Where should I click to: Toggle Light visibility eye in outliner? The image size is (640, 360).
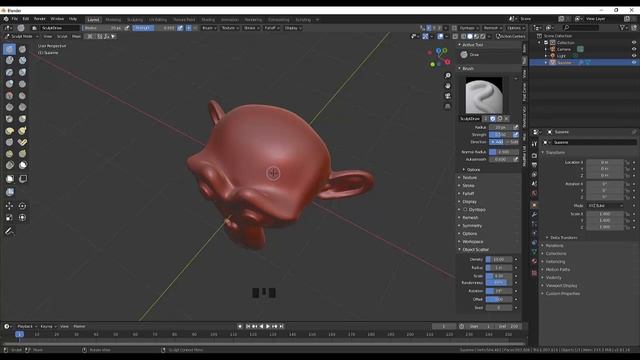coord(634,56)
